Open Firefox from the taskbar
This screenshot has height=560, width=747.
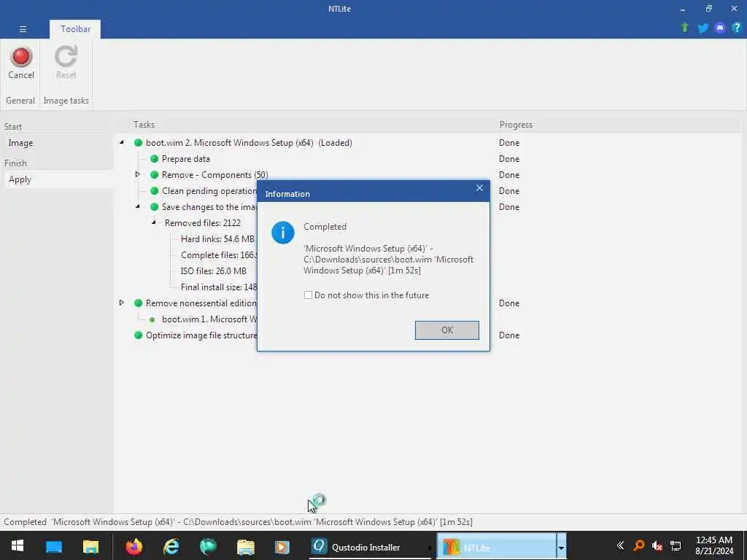tap(134, 546)
